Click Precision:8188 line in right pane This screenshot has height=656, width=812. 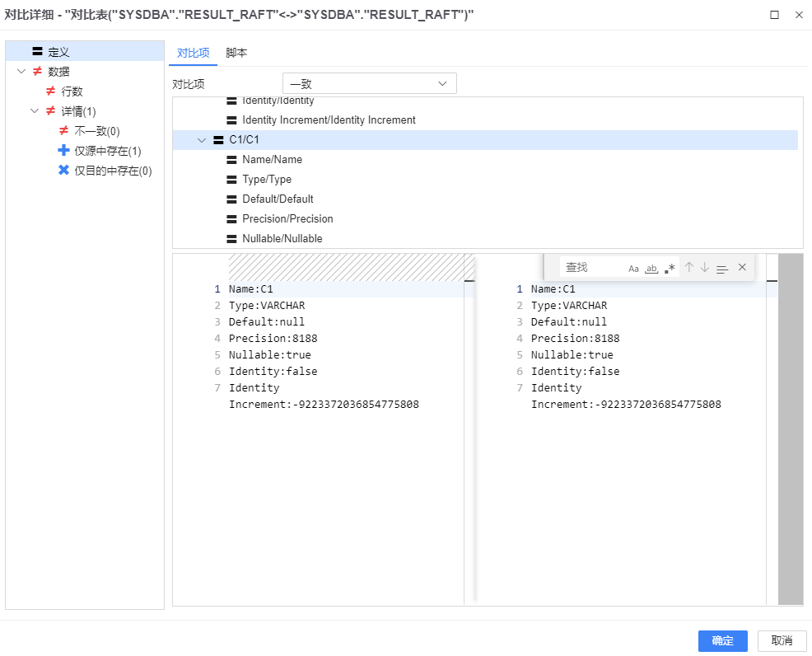point(575,339)
